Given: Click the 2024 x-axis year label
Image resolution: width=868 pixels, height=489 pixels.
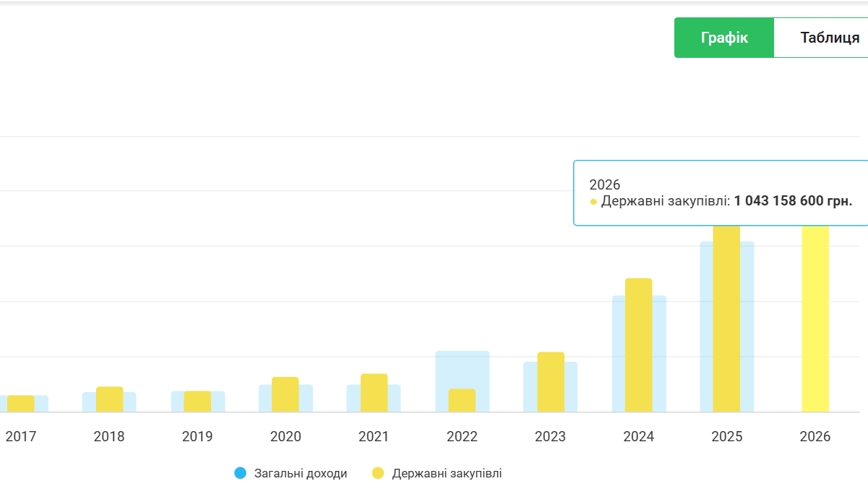Looking at the screenshot, I should point(638,437).
